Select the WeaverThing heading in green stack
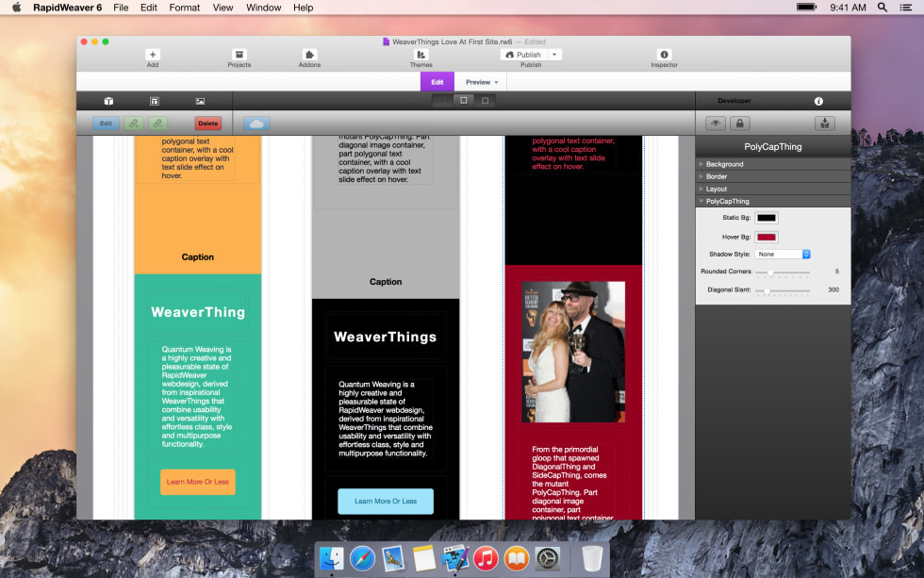The height and width of the screenshot is (578, 924). pos(198,312)
